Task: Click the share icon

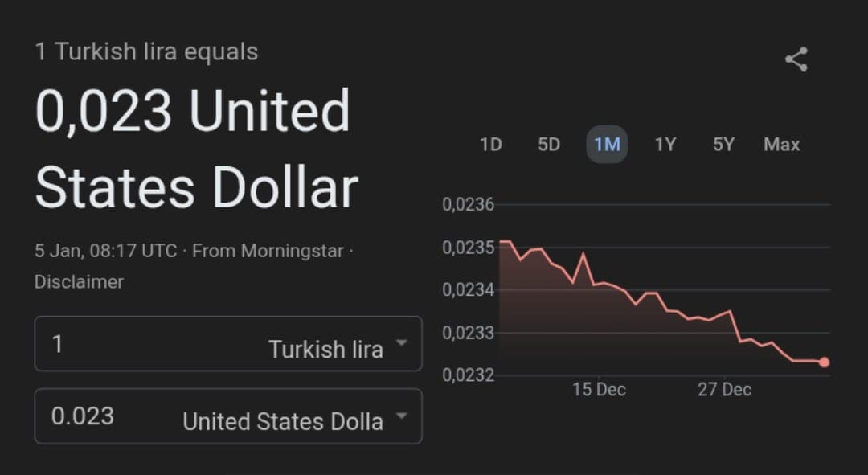Action: tap(796, 57)
